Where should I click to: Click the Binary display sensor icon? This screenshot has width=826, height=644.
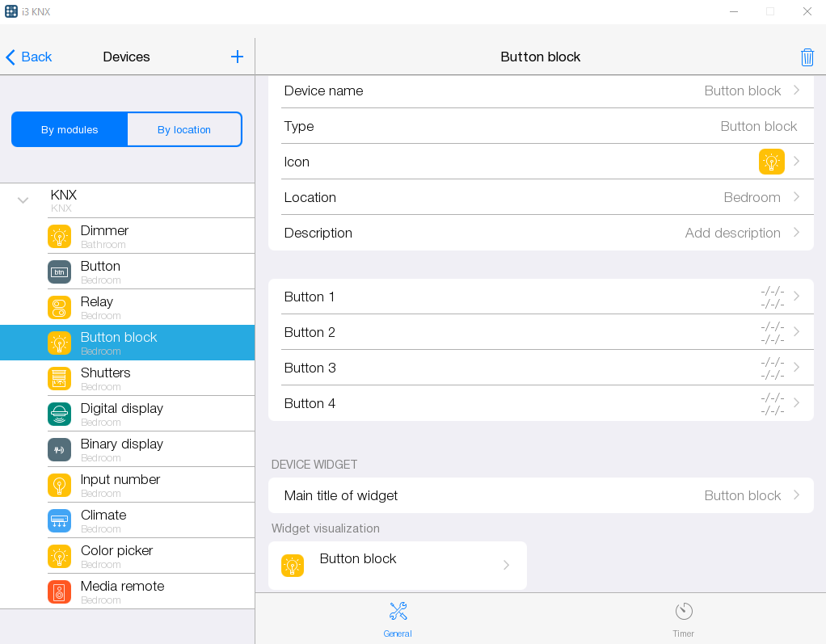coord(59,449)
